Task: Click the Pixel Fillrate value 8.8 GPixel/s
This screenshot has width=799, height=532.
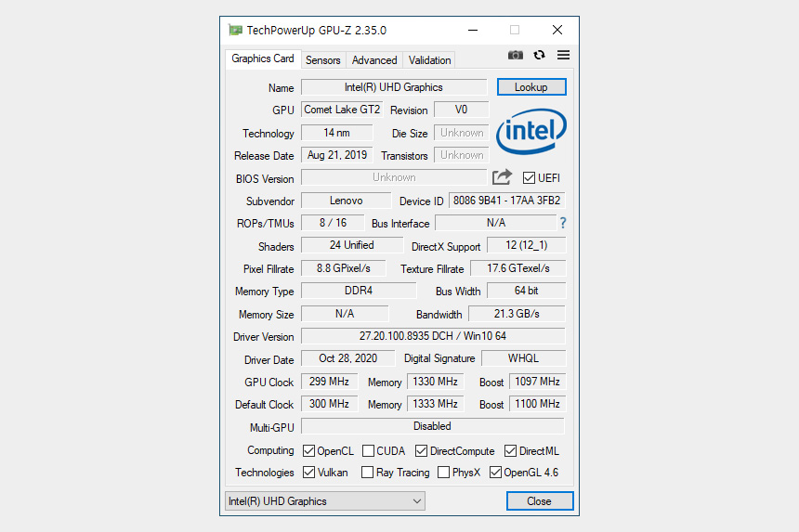Action: pyautogui.click(x=344, y=267)
